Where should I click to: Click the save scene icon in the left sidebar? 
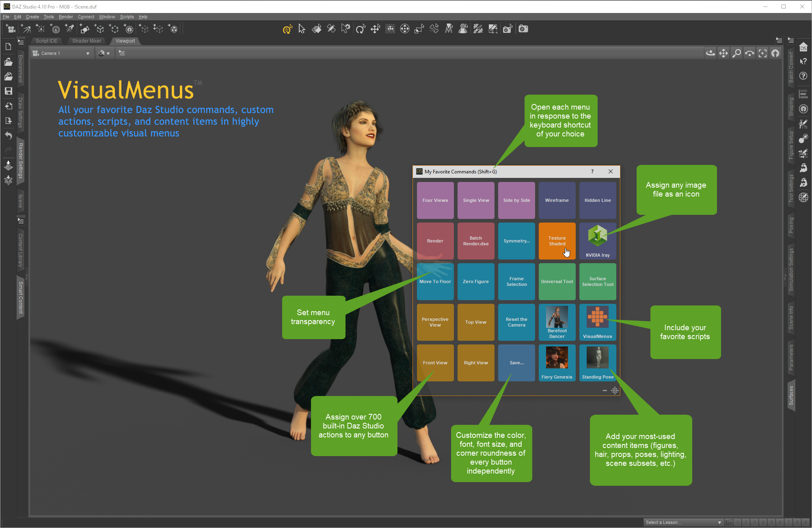8,91
